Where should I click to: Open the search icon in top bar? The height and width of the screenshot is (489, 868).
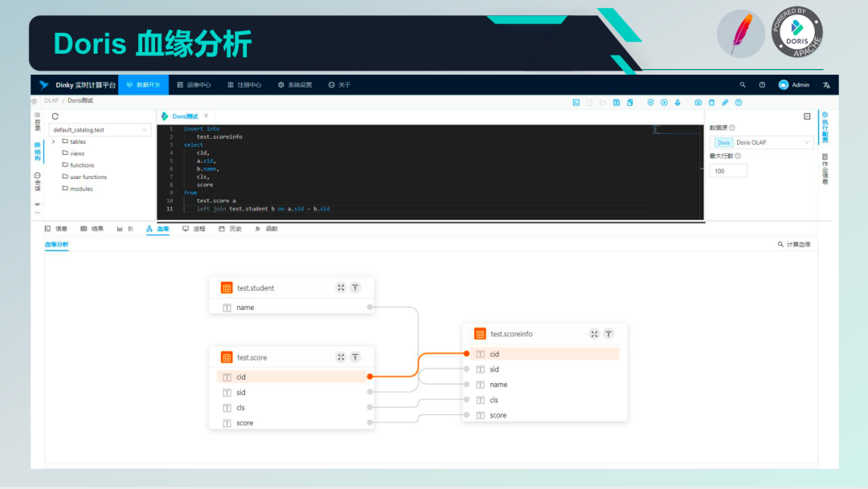pyautogui.click(x=743, y=84)
